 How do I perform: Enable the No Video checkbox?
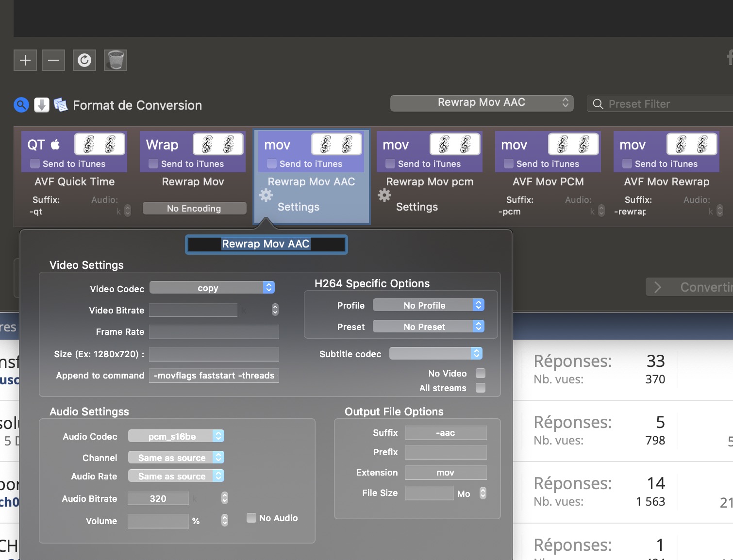click(x=481, y=373)
